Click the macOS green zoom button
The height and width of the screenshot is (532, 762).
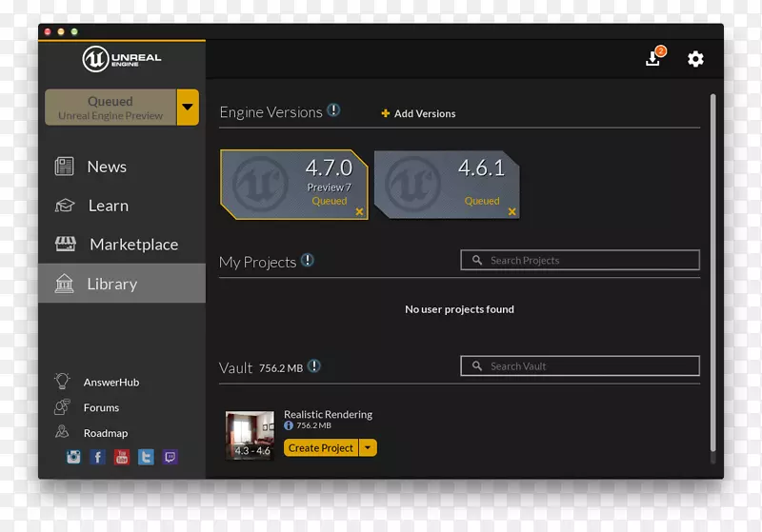click(x=74, y=31)
